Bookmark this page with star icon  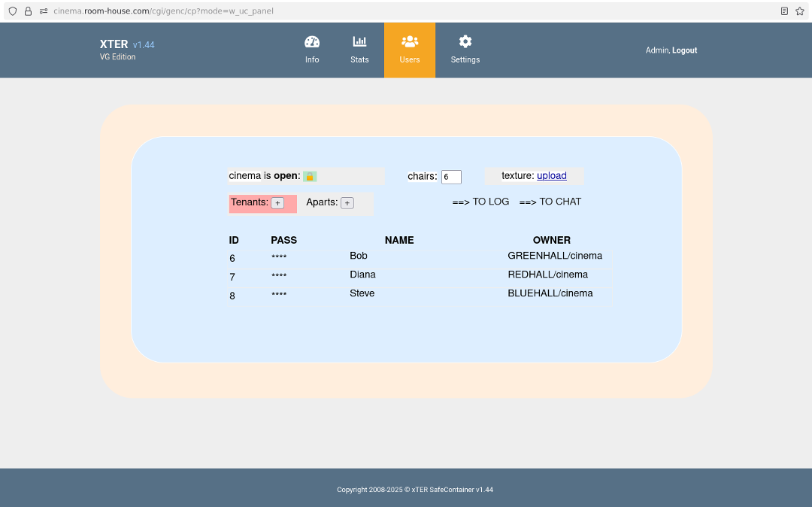[x=800, y=11]
